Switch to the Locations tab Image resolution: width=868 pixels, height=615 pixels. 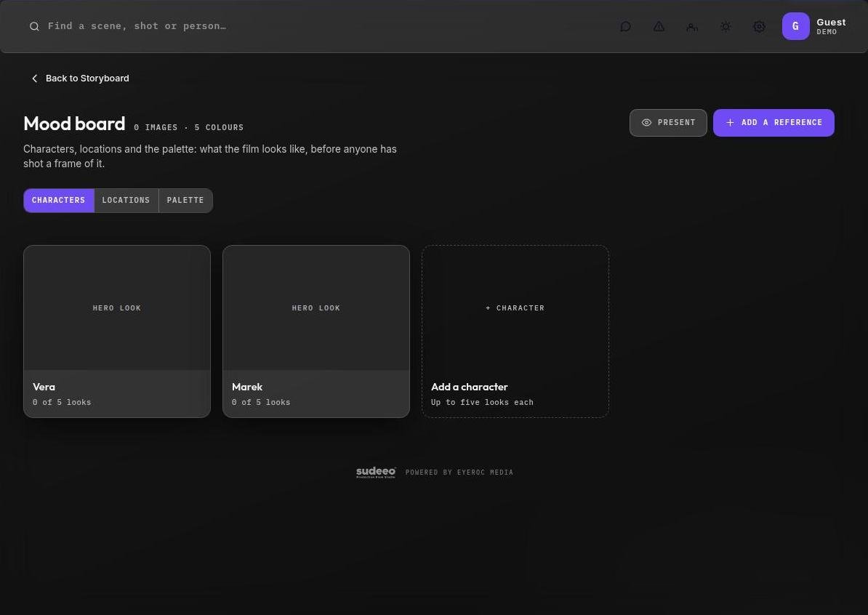(x=126, y=201)
